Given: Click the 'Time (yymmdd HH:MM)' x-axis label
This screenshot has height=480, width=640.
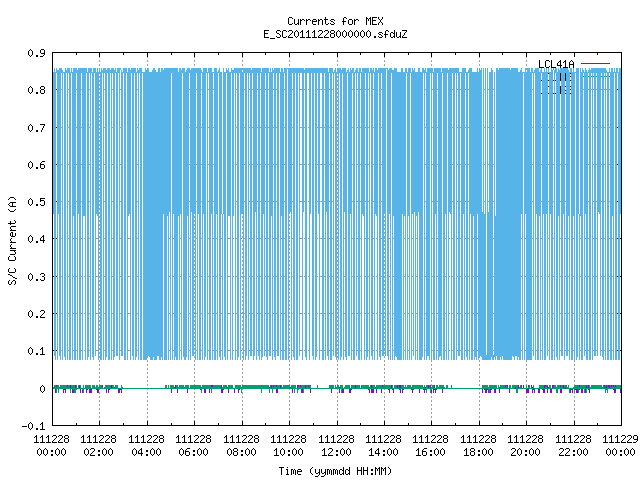Looking at the screenshot, I should (335, 471).
